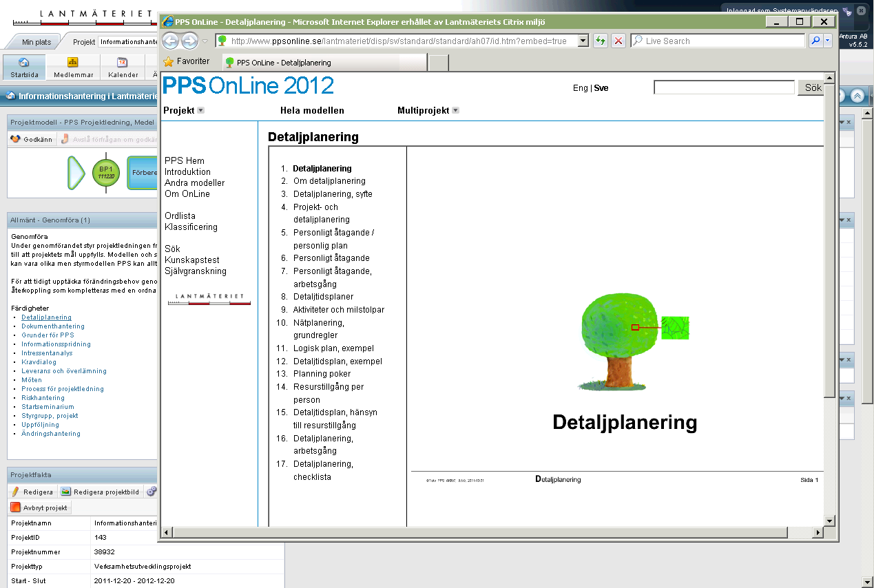Click the Internet Explorer forward arrow

(189, 41)
